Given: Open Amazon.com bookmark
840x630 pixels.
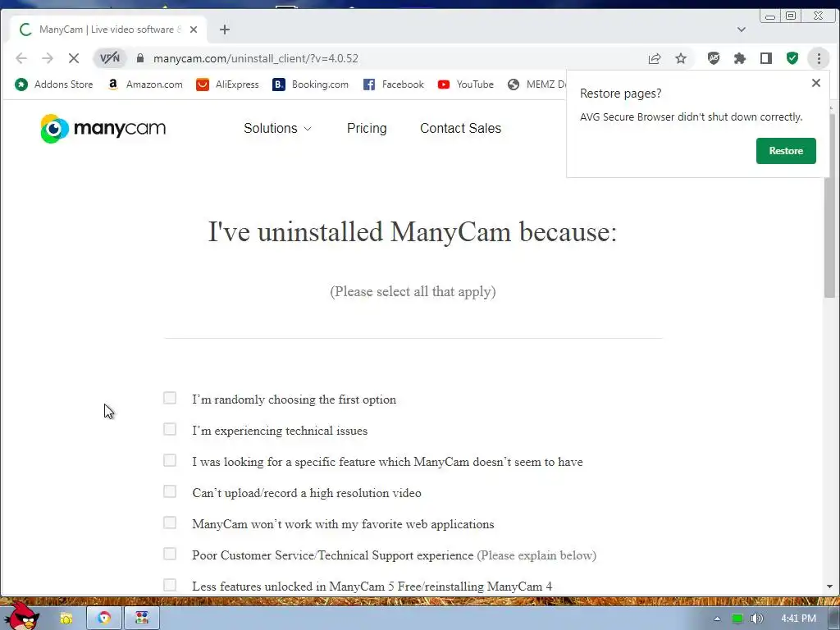Looking at the screenshot, I should point(144,84).
